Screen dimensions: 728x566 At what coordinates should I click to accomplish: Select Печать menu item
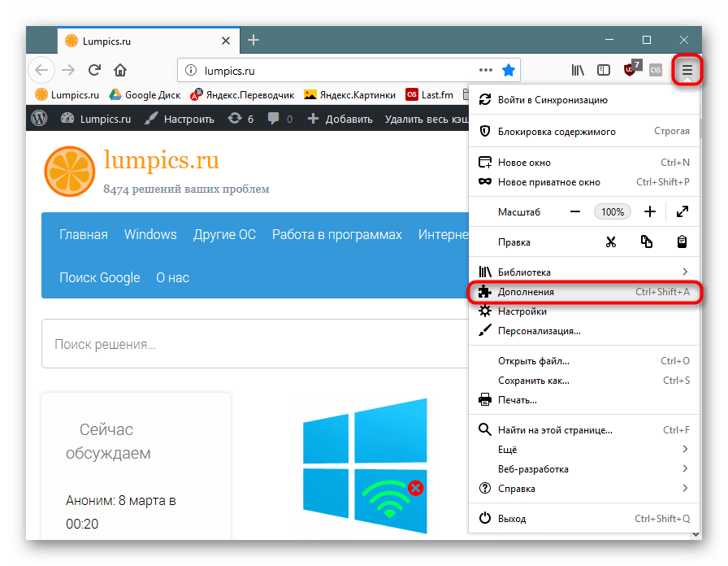pyautogui.click(x=584, y=400)
